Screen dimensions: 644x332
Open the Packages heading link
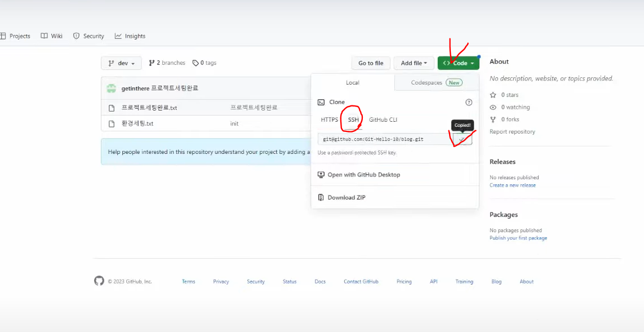(x=504, y=215)
